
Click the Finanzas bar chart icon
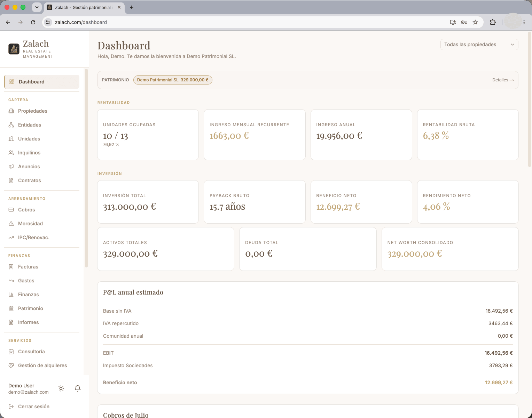coord(11,295)
